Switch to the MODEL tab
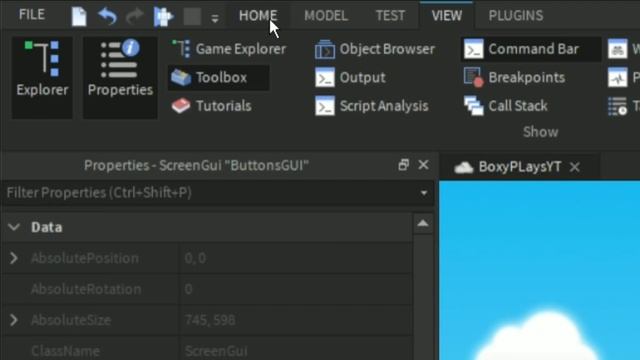The height and width of the screenshot is (360, 640). coord(326,16)
